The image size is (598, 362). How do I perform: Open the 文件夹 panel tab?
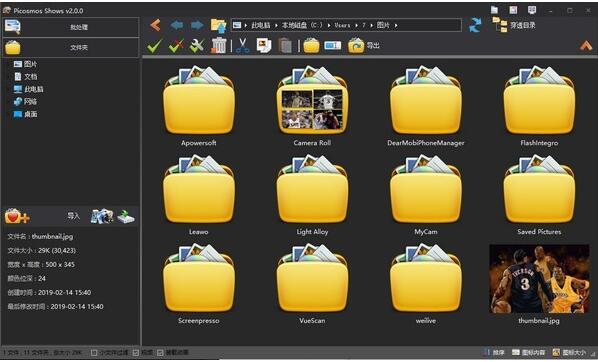(71, 48)
